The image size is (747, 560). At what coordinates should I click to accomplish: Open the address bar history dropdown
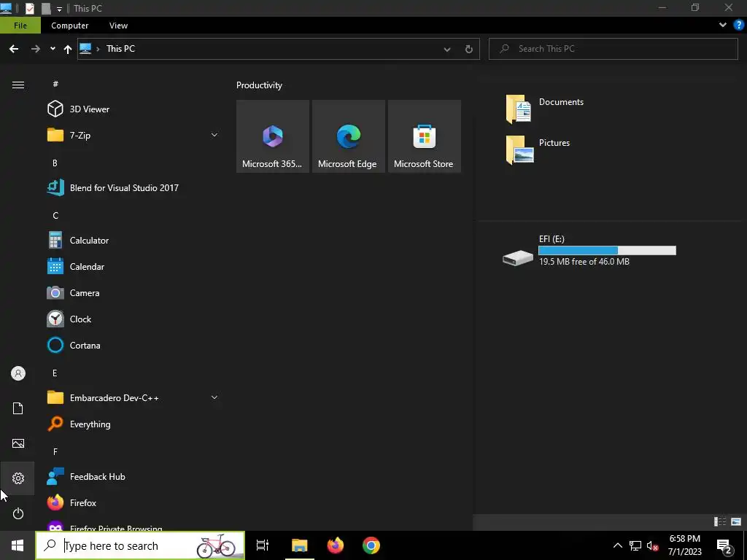point(447,49)
